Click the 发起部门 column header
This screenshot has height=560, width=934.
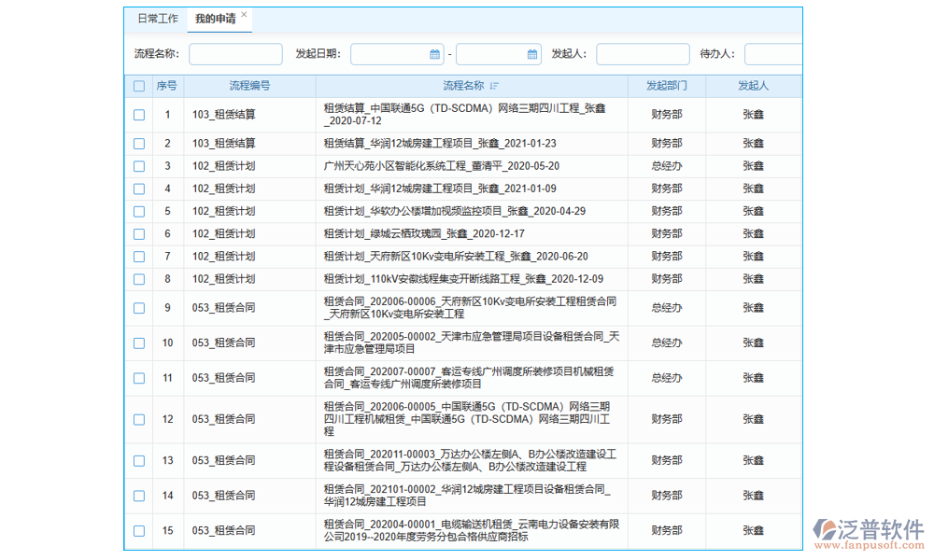(666, 86)
